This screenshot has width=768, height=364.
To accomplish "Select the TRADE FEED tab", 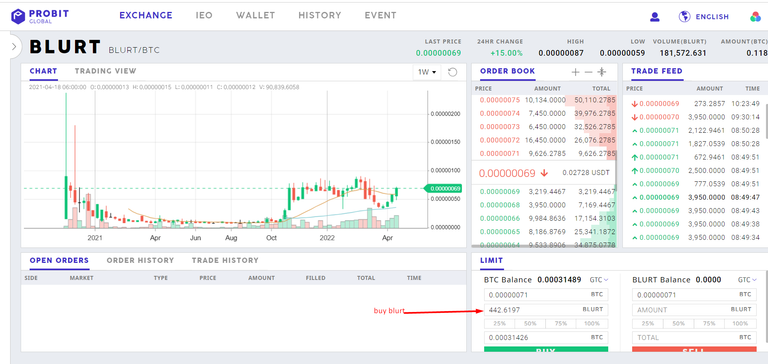I will (656, 71).
